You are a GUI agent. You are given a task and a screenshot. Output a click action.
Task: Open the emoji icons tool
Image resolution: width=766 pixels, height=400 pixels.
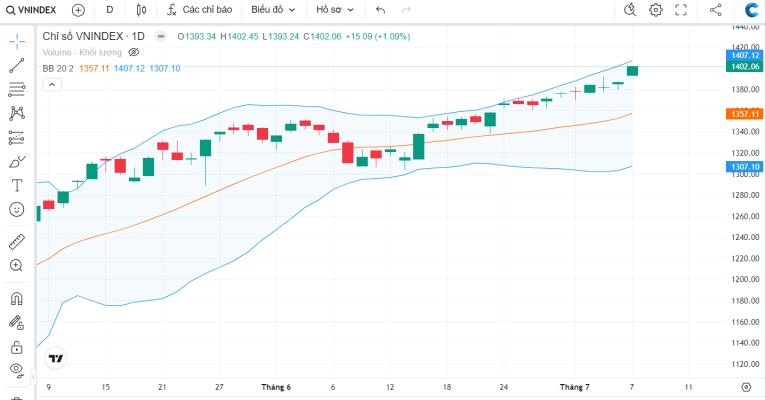click(x=17, y=210)
